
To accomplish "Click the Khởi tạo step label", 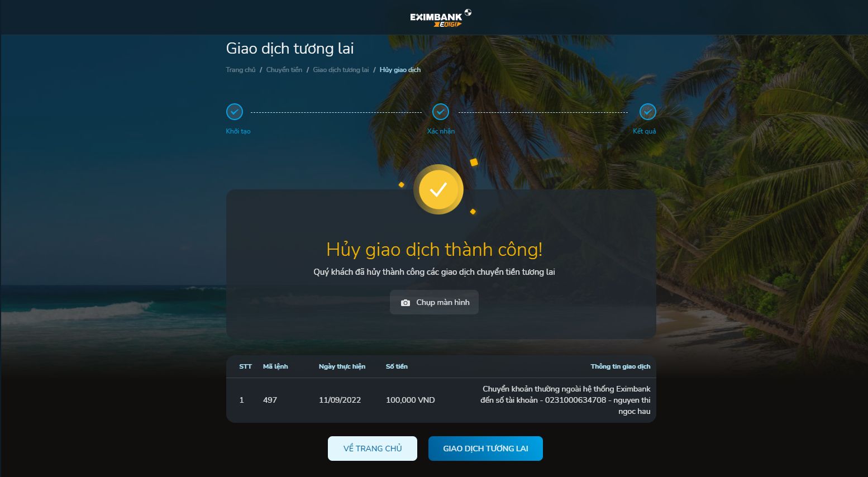I will [x=238, y=131].
